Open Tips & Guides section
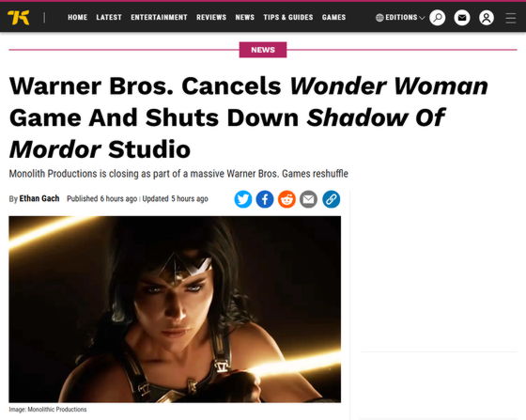Viewport: 526px width, 420px height. point(288,18)
